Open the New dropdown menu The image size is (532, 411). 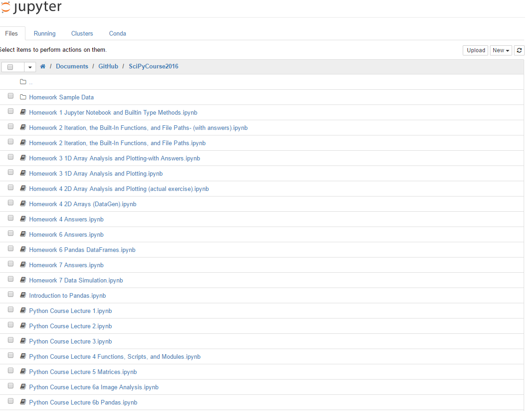pos(501,50)
